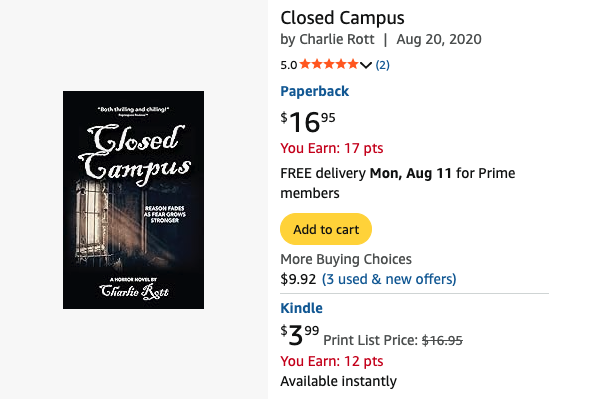Click the 5.0 rating number
This screenshot has width=589, height=399.
pos(288,65)
